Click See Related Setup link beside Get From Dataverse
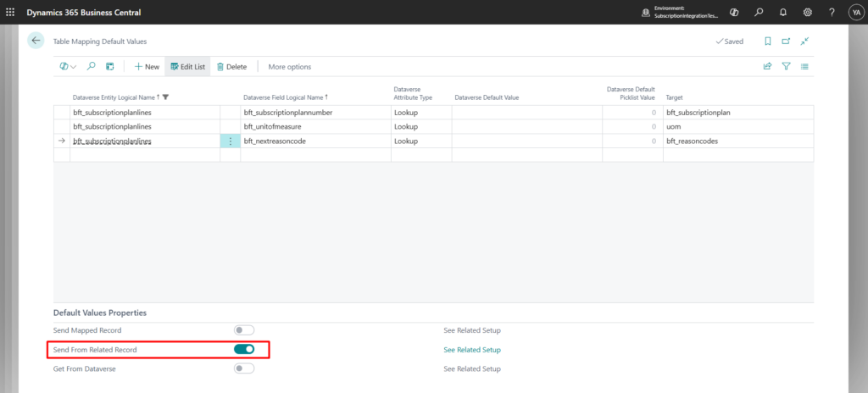Screen dimensions: 868x393 point(472,368)
